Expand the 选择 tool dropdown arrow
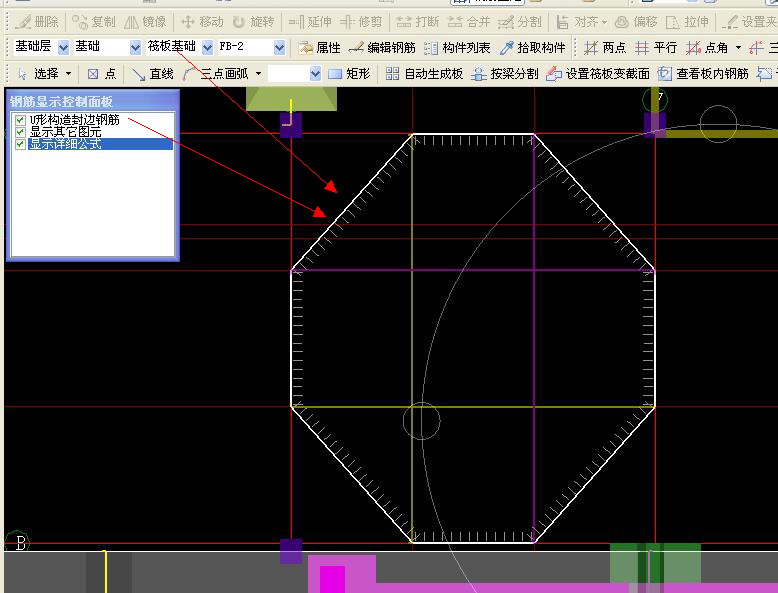 (68, 74)
